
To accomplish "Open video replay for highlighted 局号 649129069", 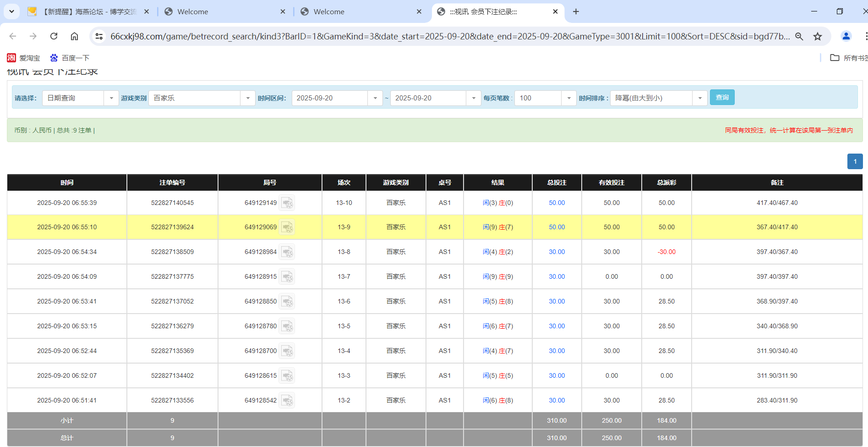I will point(287,227).
